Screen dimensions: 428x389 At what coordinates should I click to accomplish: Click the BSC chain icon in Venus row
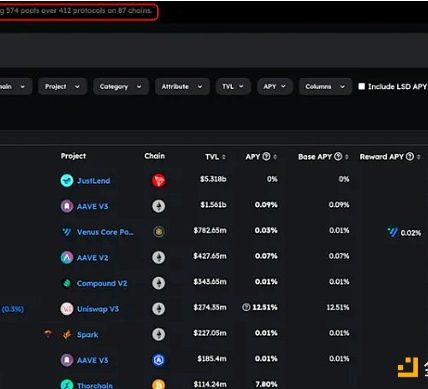pos(159,232)
